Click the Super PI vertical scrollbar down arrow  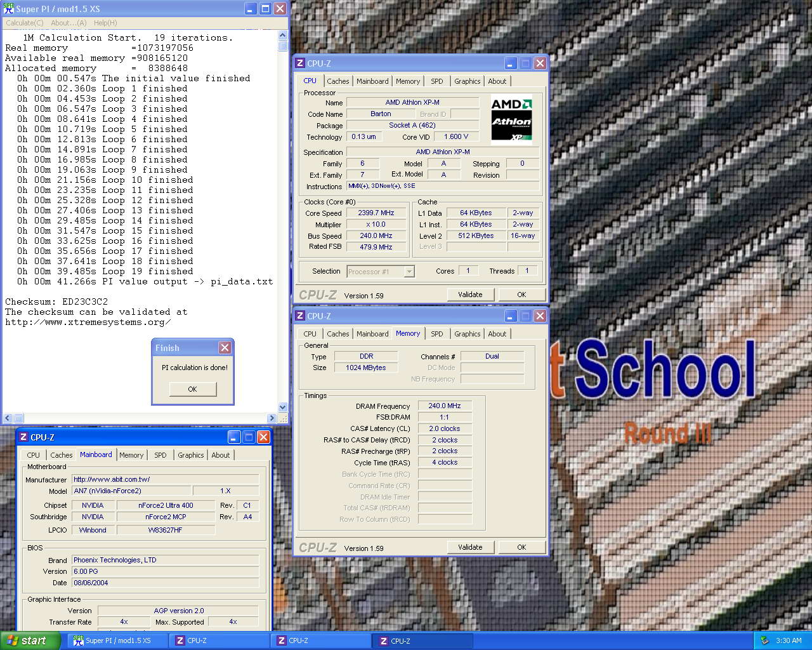click(x=283, y=407)
